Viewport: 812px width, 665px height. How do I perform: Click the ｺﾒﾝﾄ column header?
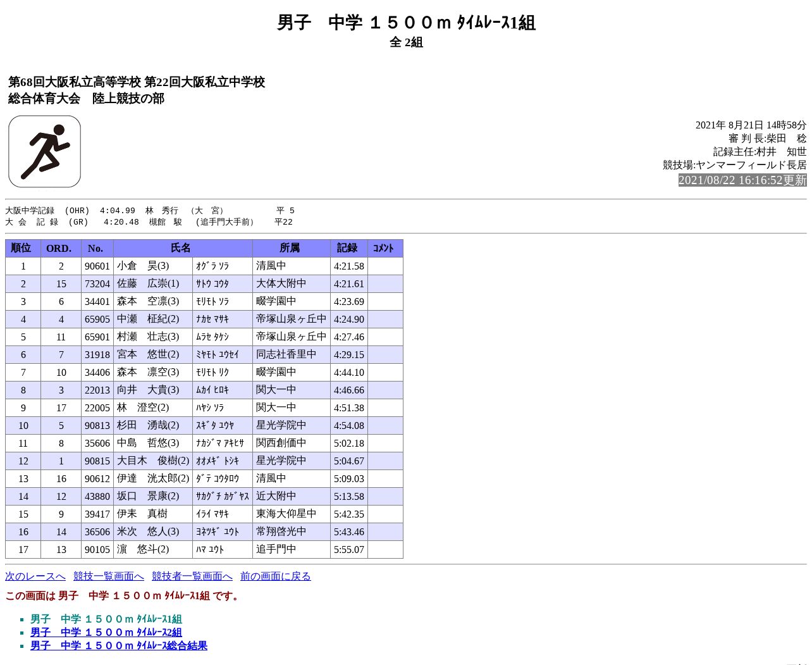(x=385, y=249)
